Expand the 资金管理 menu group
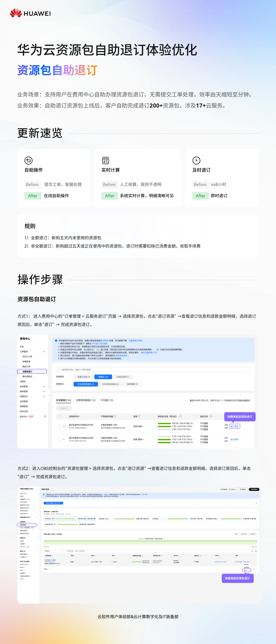 click(x=44, y=386)
